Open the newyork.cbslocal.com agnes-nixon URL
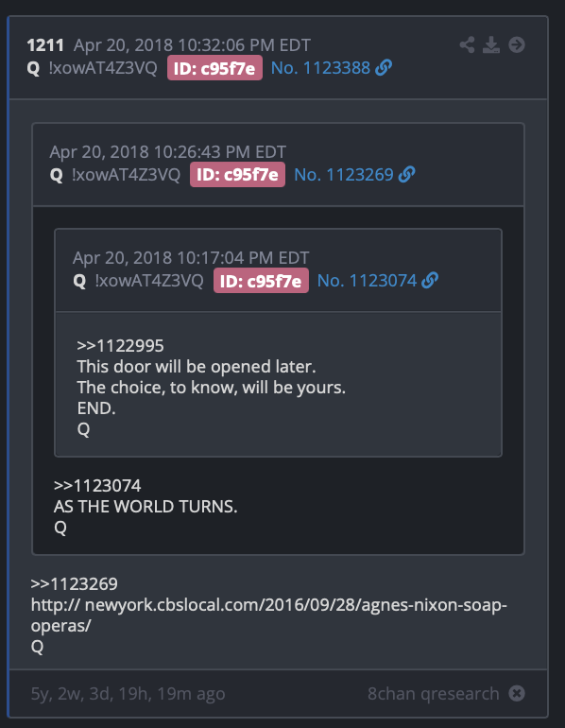565x728 pixels. (269, 615)
